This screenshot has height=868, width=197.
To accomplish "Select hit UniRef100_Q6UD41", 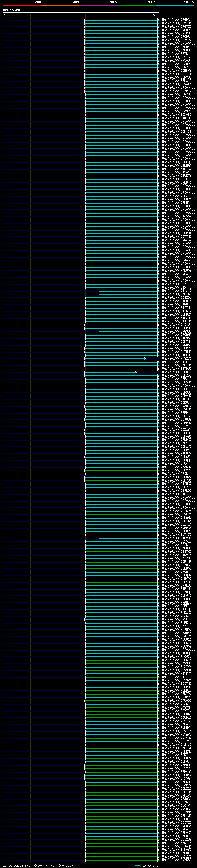I will point(176,714).
